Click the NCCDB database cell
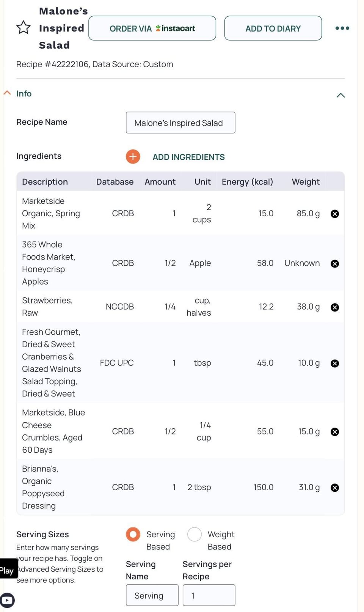364x612 pixels. (120, 307)
